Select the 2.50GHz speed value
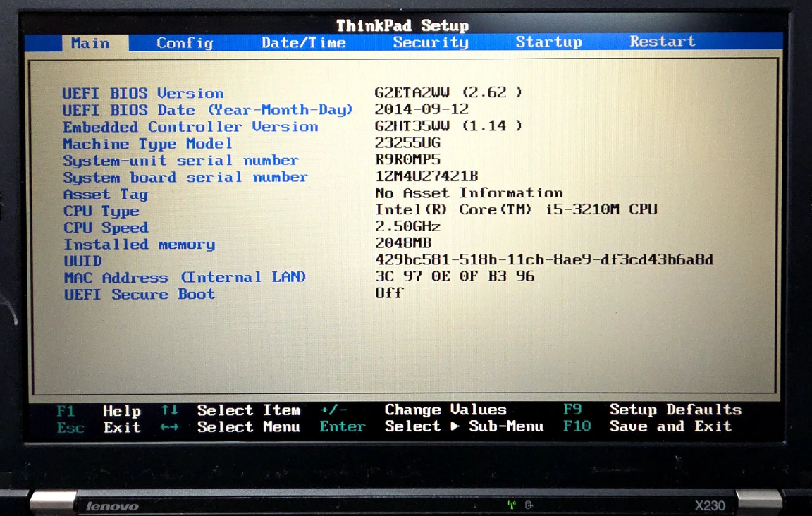Image resolution: width=812 pixels, height=516 pixels. (x=407, y=226)
